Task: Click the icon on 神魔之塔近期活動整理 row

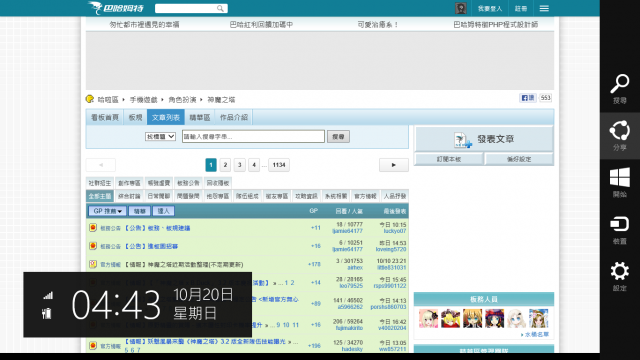Action: pos(93,264)
